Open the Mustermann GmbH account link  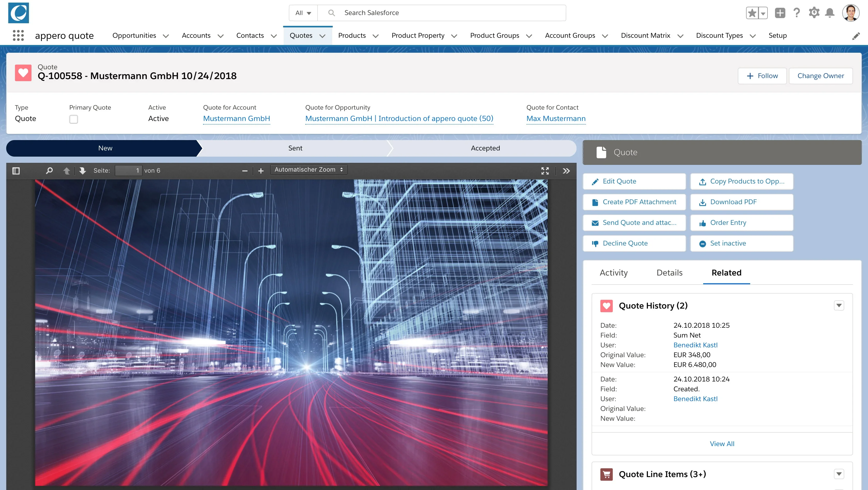coord(236,119)
